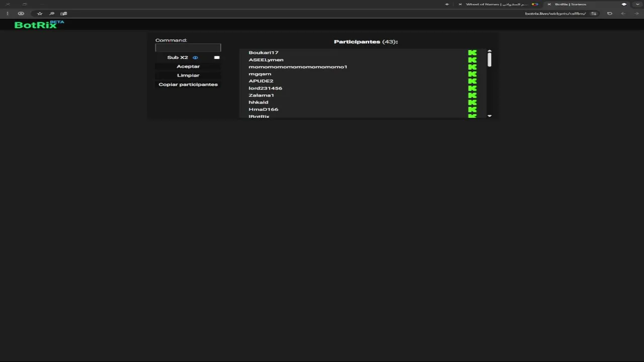Click the participants list scrollbar thumb
The width and height of the screenshot is (644, 362).
(489, 59)
